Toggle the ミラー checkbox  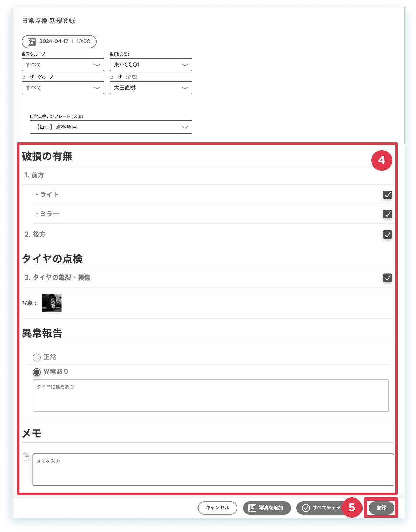tap(388, 214)
